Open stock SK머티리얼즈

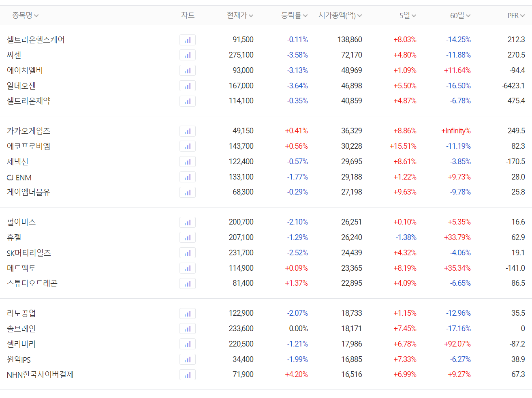click(x=29, y=253)
